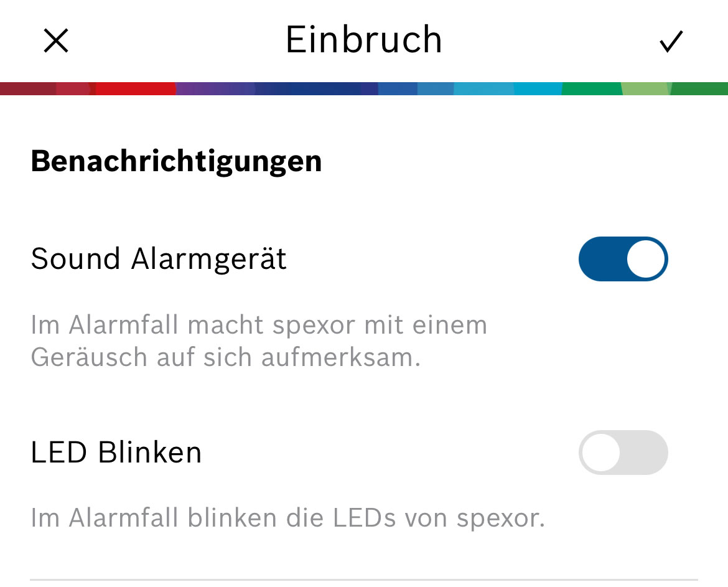Click the bright red segment of the color stripe
The image size is (728, 587).
pyautogui.click(x=137, y=88)
